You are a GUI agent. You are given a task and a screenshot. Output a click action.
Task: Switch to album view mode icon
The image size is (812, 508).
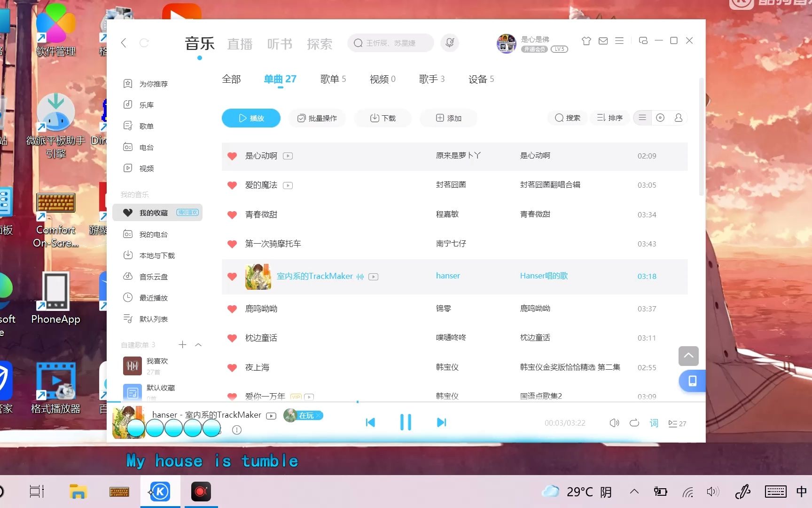(x=660, y=118)
